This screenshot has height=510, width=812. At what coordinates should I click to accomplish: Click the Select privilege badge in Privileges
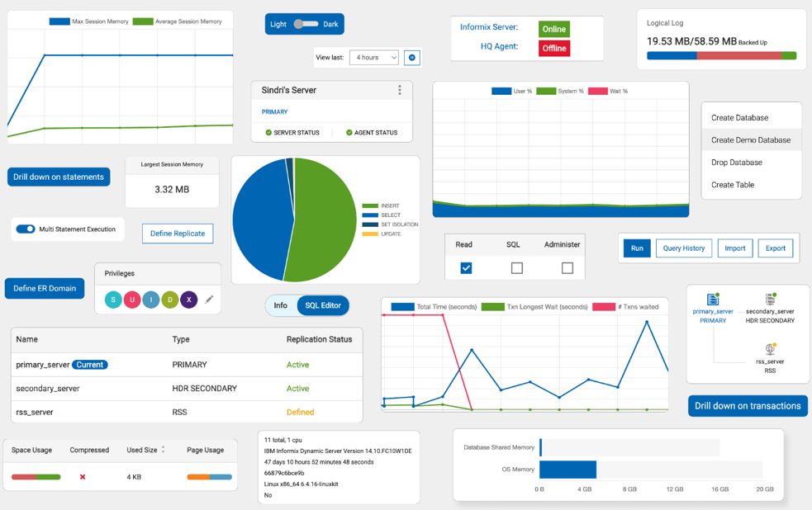pyautogui.click(x=112, y=300)
